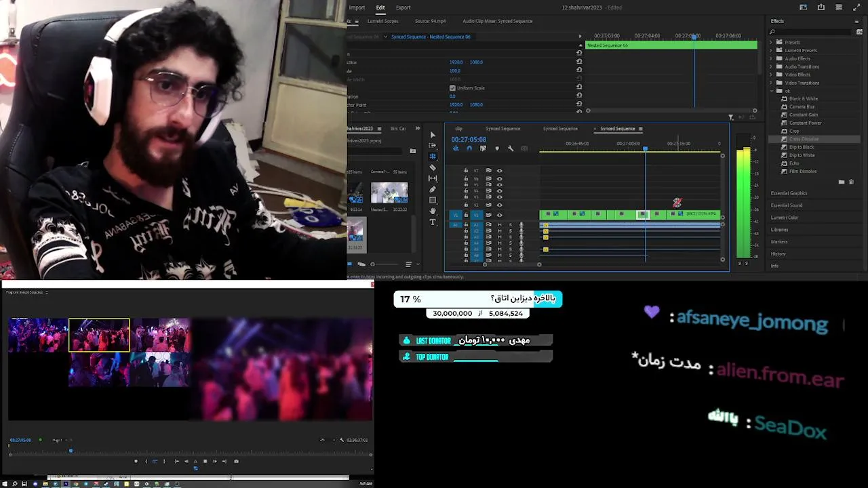Click Program monitor playhead on scrub bar
The height and width of the screenshot is (488, 868).
point(71,451)
